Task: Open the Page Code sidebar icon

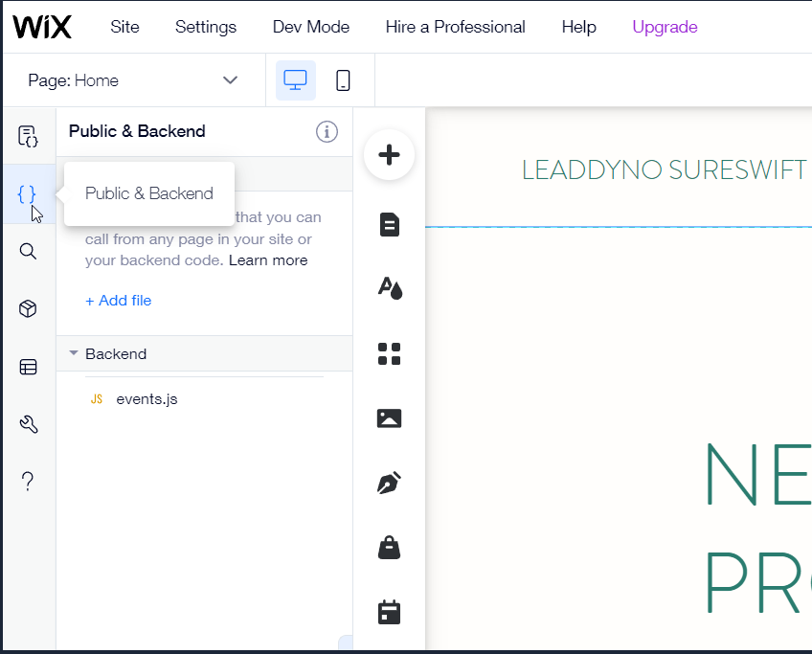Action: pyautogui.click(x=28, y=136)
